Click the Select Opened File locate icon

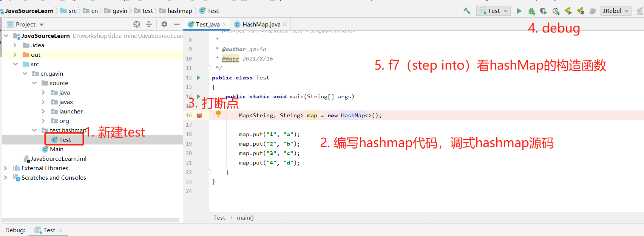point(137,24)
